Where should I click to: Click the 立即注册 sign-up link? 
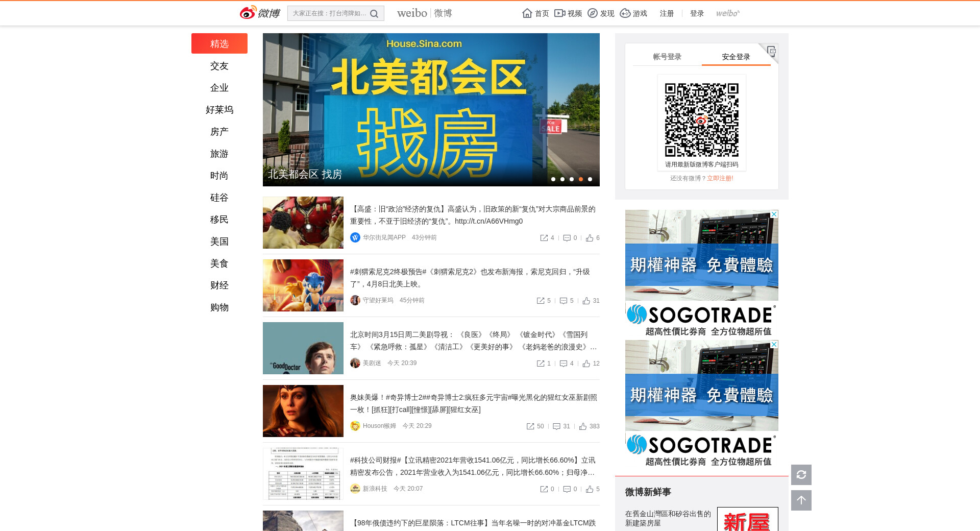720,178
